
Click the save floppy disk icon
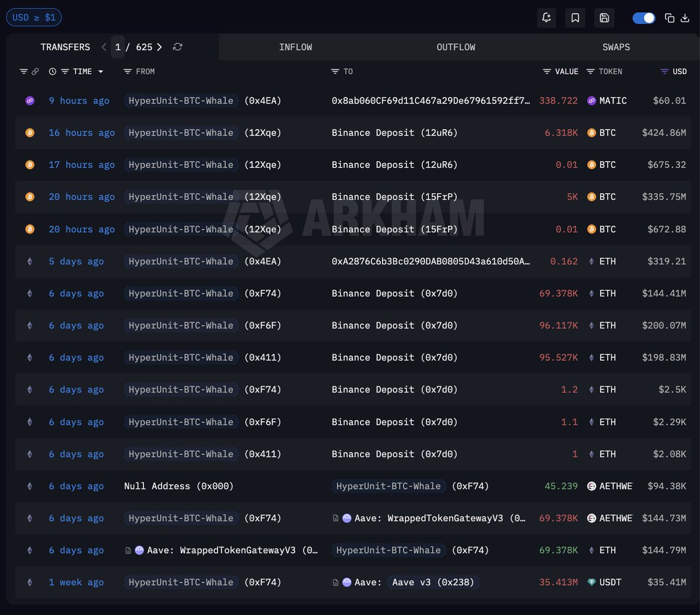click(x=604, y=18)
